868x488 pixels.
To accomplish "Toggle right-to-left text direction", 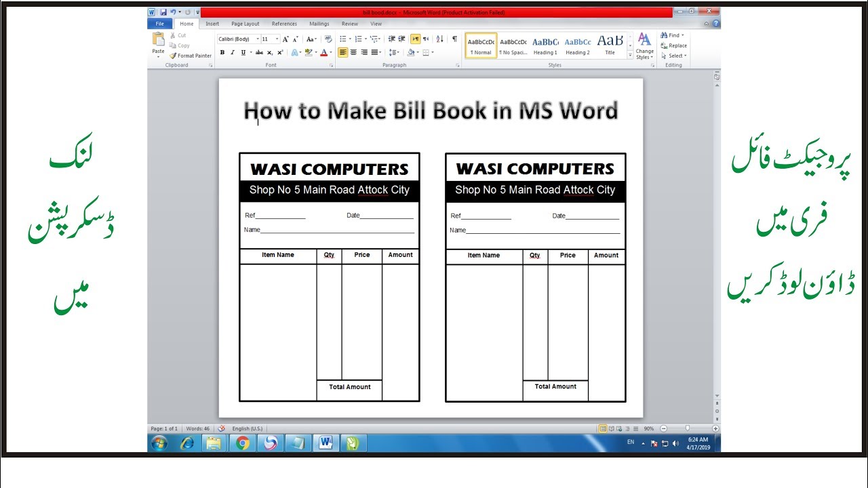I will (x=426, y=39).
